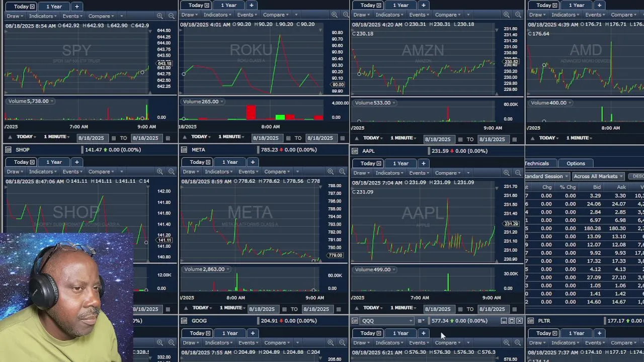Viewport: 644px width, 362px height.
Task: Zoom out on the AMZN chart
Action: 518,15
